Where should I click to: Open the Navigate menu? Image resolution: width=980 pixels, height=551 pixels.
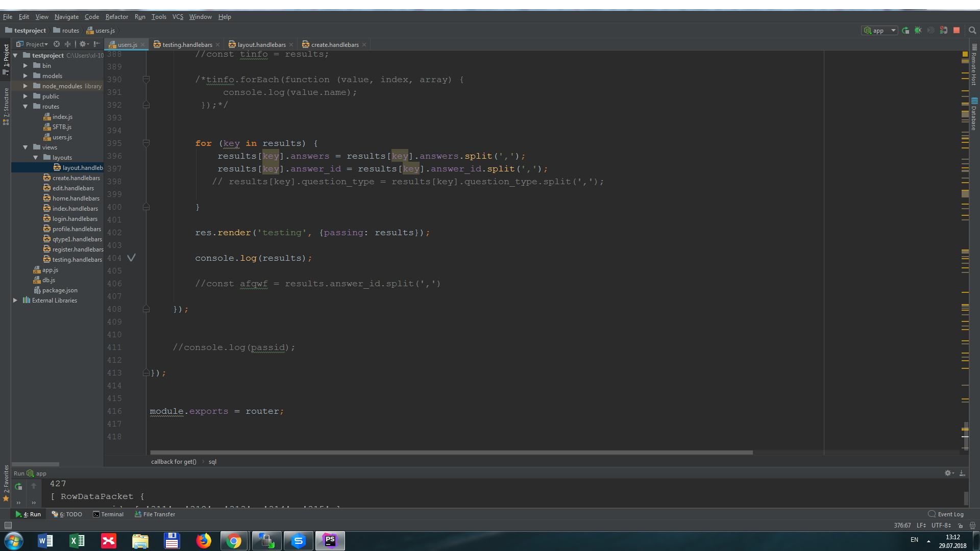click(x=66, y=17)
